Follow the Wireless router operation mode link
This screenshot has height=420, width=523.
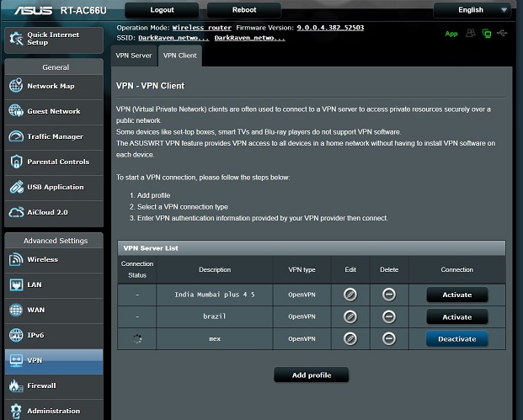(202, 28)
